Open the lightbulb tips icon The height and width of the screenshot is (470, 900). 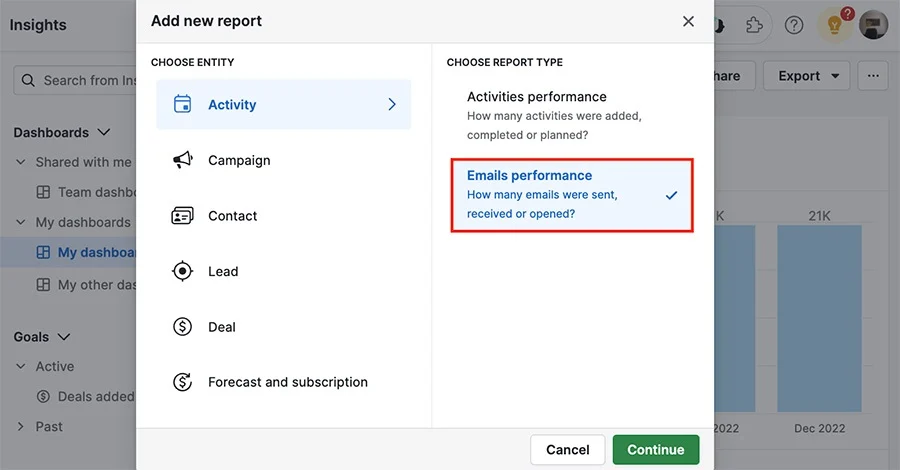coord(834,25)
